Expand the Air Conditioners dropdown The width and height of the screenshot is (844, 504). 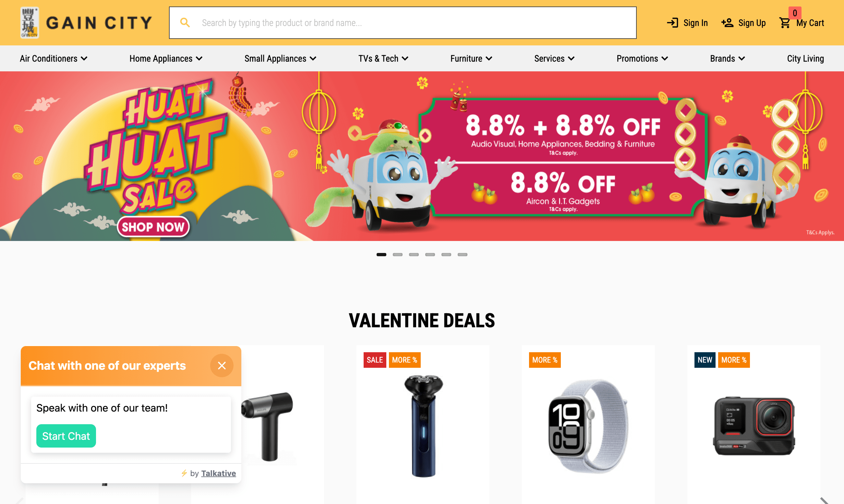coord(54,58)
